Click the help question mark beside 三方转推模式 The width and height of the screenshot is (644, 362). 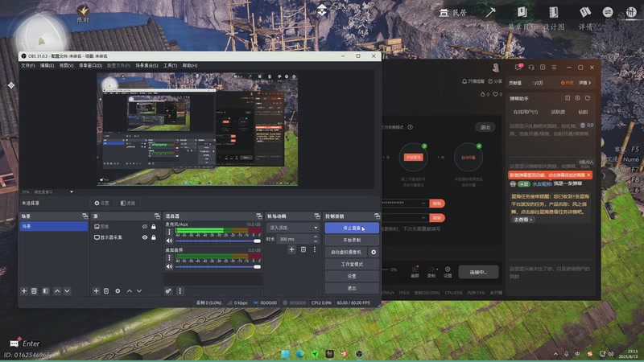410,127
